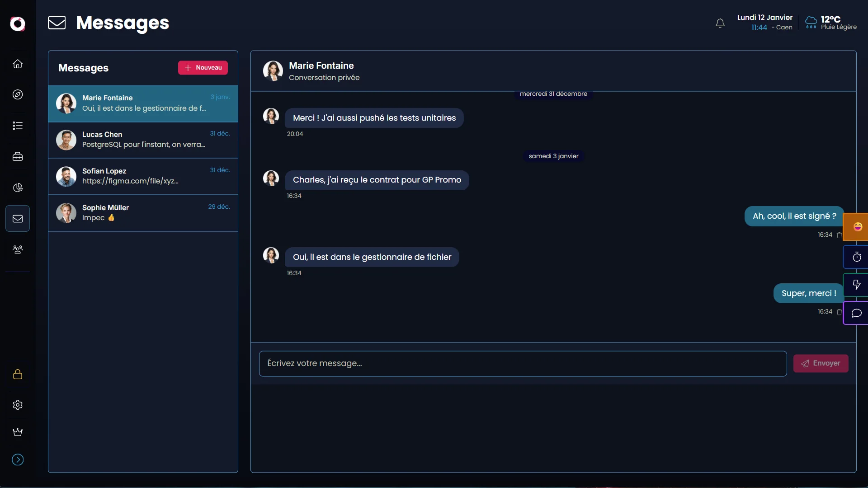
Task: Click the Envoyer send button
Action: click(x=821, y=363)
